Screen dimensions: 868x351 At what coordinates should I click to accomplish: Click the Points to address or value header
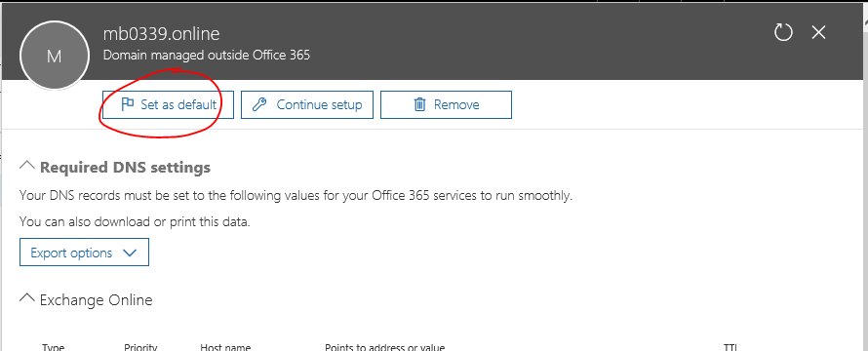[x=384, y=347]
